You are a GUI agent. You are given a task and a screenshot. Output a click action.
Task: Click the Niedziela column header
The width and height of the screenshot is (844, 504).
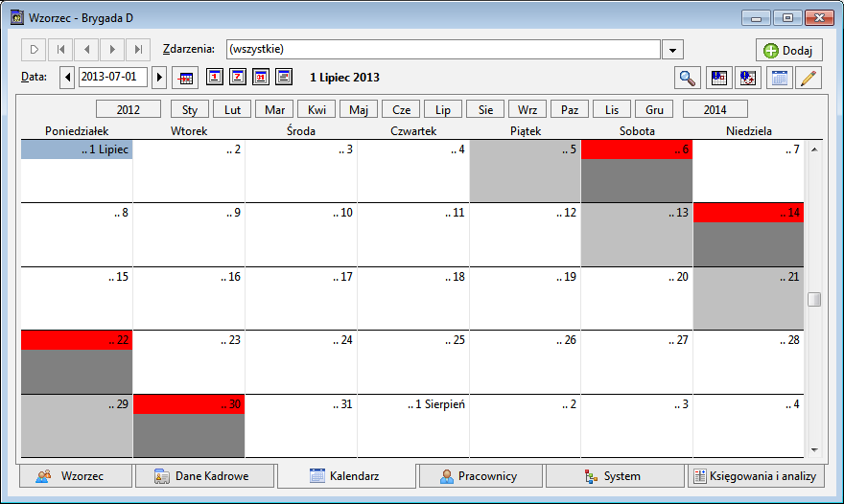coord(749,130)
